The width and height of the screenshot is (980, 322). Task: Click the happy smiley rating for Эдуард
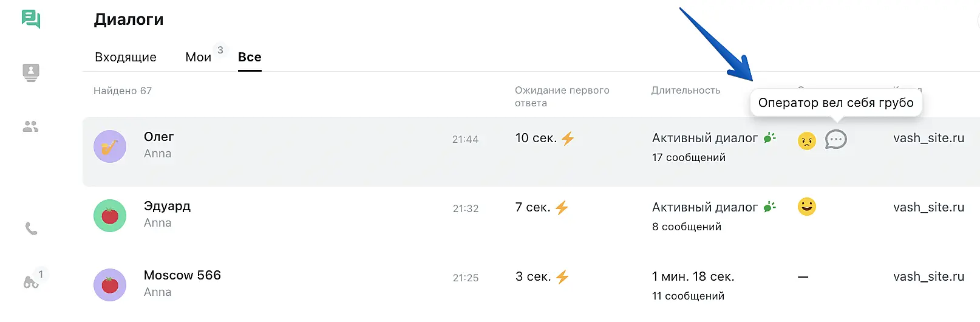coord(806,207)
